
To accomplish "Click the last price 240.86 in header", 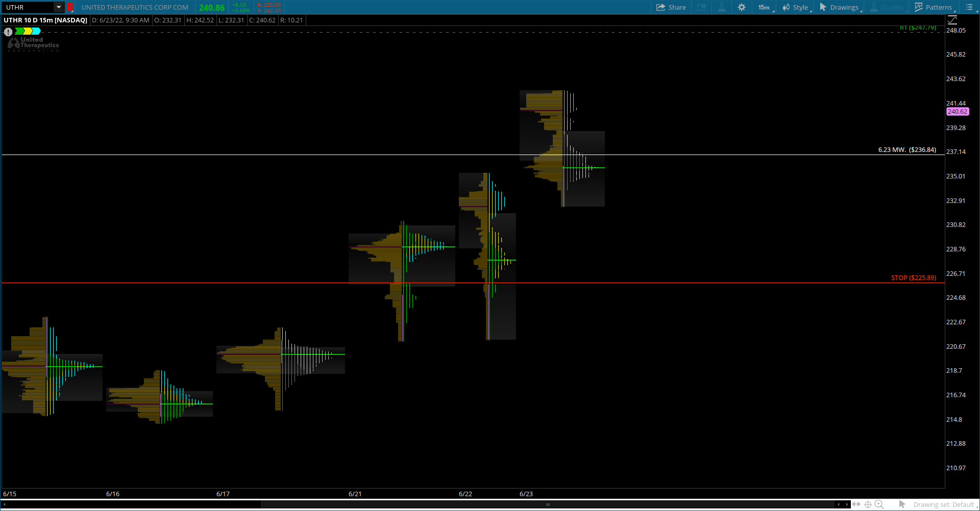I will tap(212, 8).
